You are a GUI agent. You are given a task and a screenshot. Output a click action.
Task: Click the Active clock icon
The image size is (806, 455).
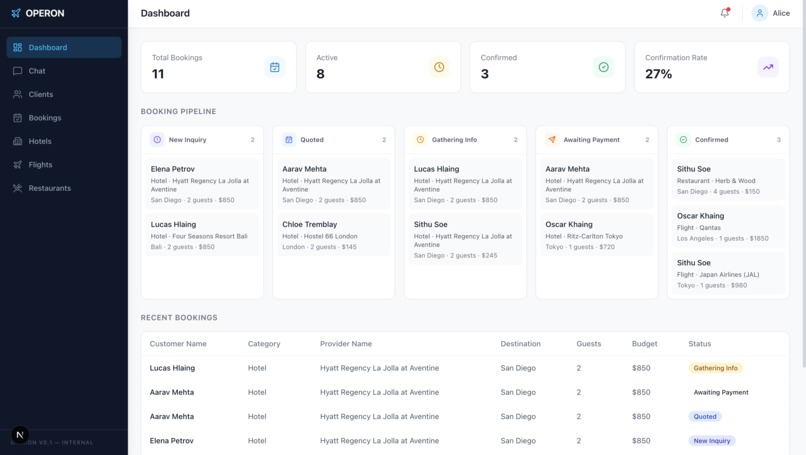pyautogui.click(x=439, y=67)
